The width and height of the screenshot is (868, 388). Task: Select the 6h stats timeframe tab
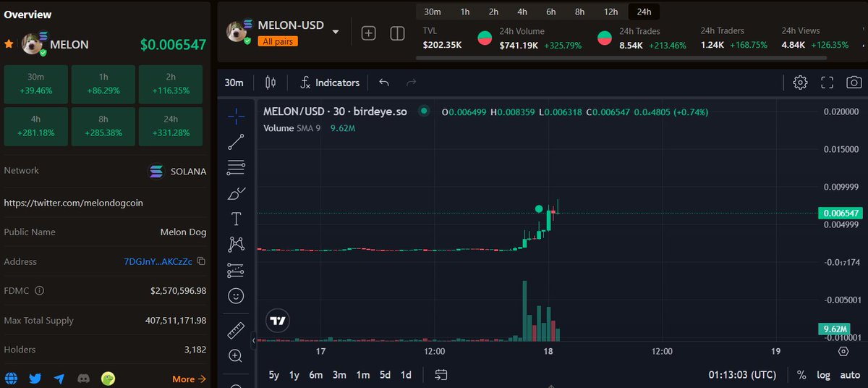point(551,12)
